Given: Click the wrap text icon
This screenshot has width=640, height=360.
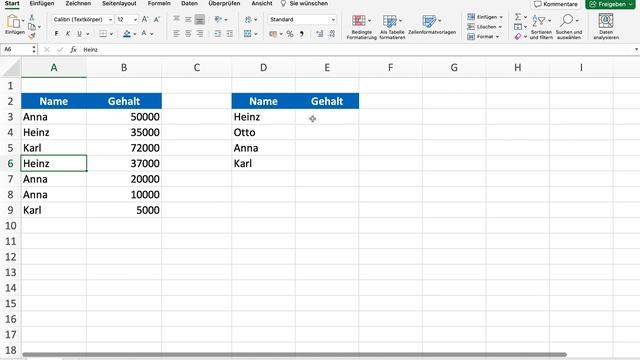Looking at the screenshot, I should (248, 19).
